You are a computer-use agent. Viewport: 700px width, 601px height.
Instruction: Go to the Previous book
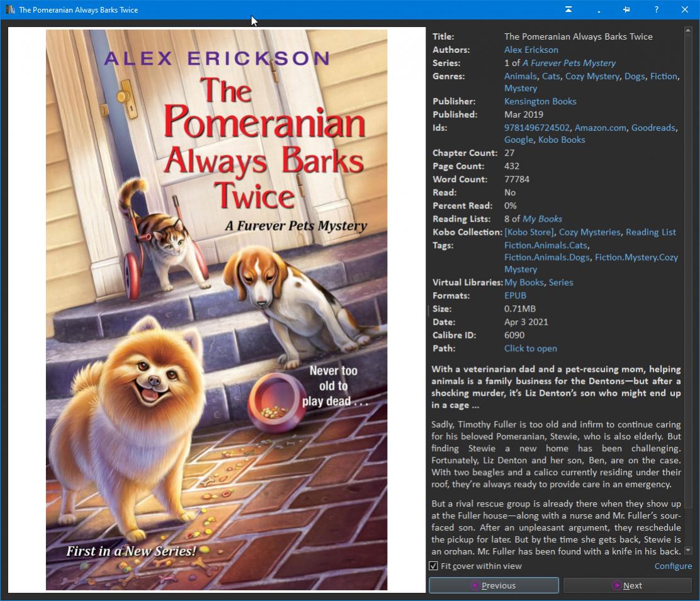point(494,585)
